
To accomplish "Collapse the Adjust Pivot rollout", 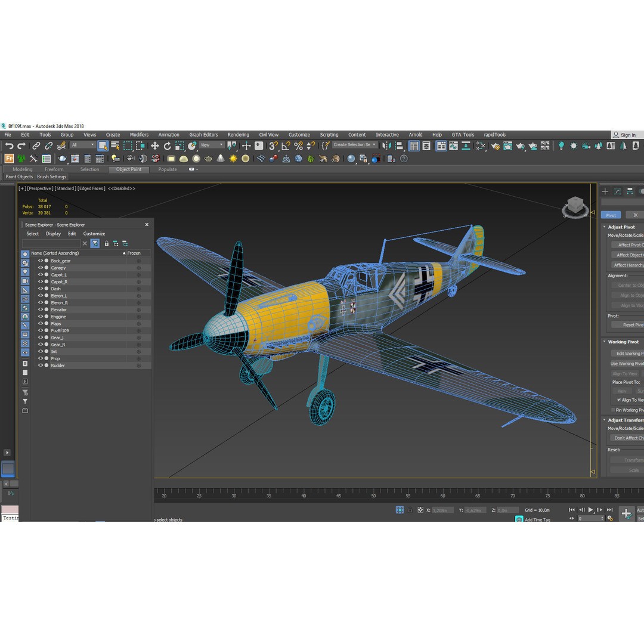I will tap(605, 227).
